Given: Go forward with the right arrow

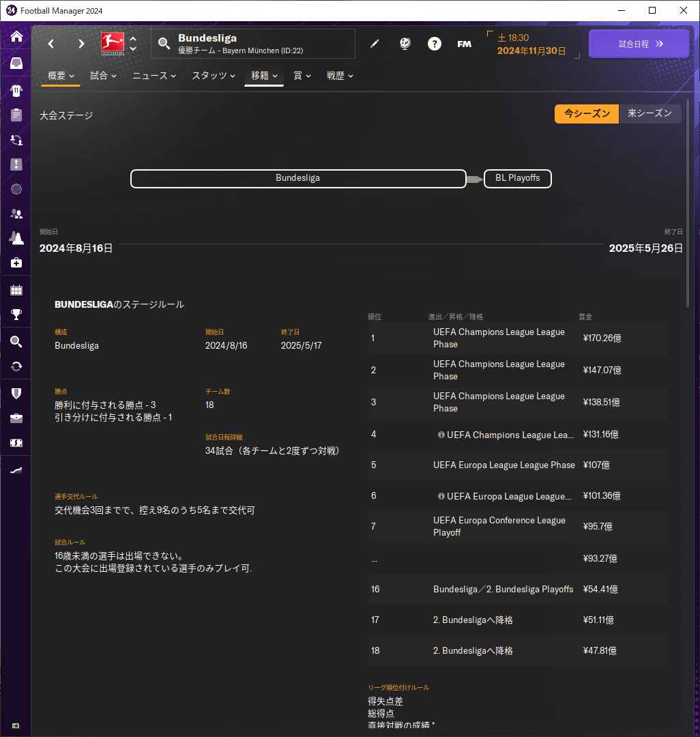Looking at the screenshot, I should [x=81, y=44].
